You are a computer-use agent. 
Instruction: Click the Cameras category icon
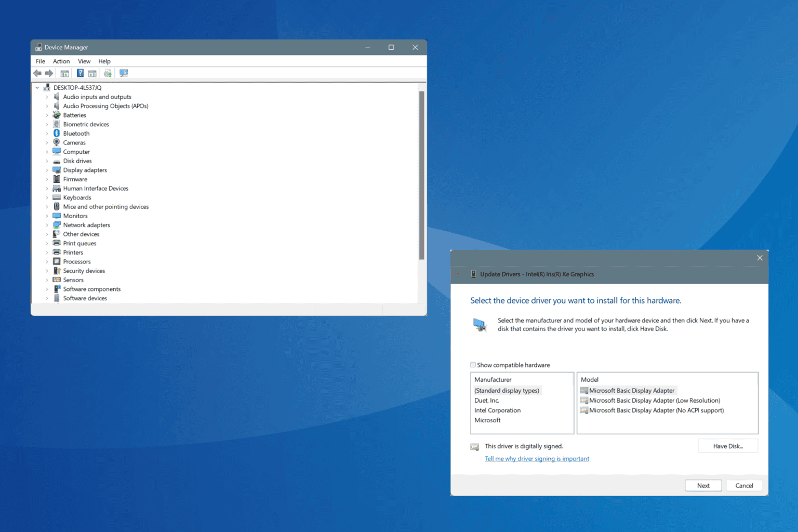point(57,142)
